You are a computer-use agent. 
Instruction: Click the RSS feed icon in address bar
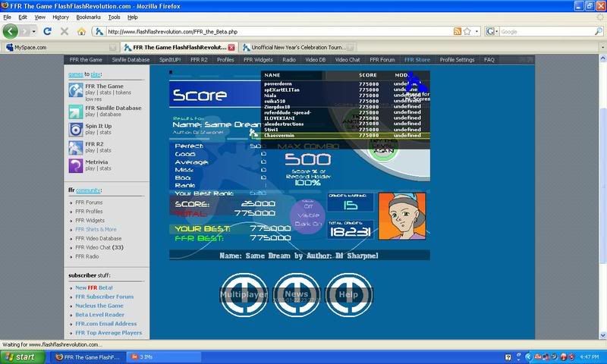[458, 32]
